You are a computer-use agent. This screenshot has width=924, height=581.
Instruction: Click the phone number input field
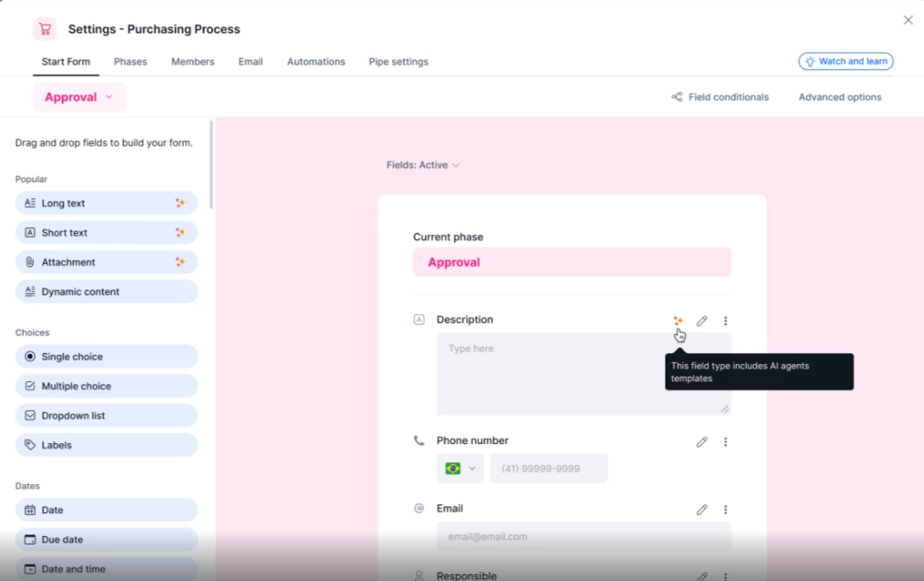point(548,469)
